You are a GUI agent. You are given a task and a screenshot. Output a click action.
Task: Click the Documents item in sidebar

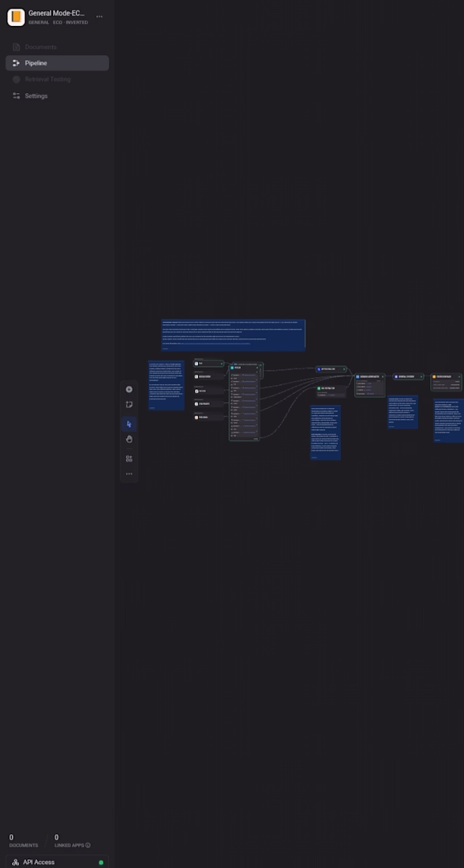(57, 47)
